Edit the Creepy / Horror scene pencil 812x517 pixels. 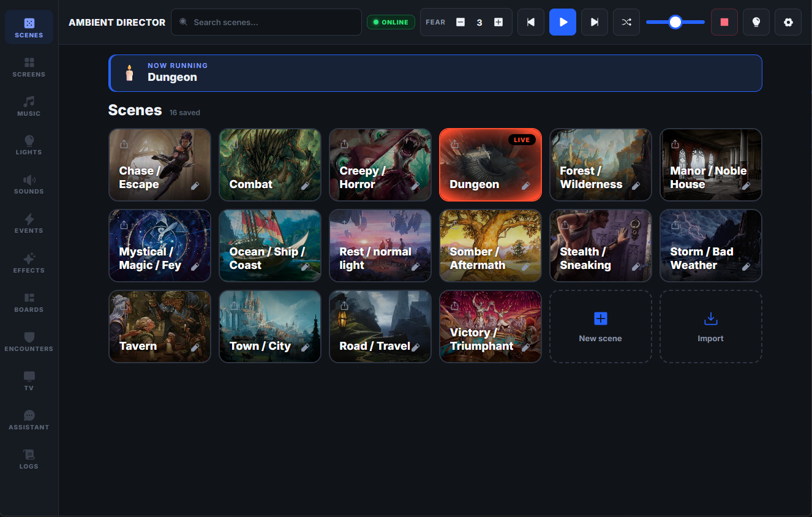(x=415, y=186)
